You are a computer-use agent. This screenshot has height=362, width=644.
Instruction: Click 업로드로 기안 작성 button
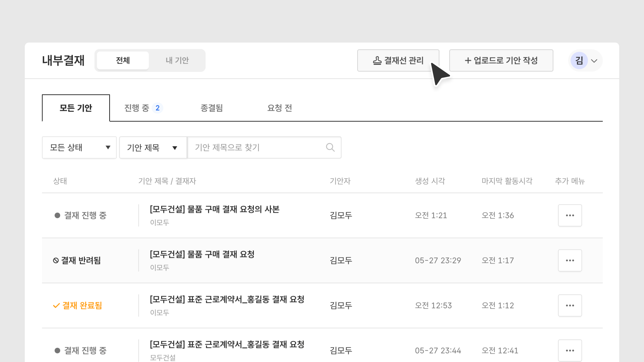(x=501, y=61)
